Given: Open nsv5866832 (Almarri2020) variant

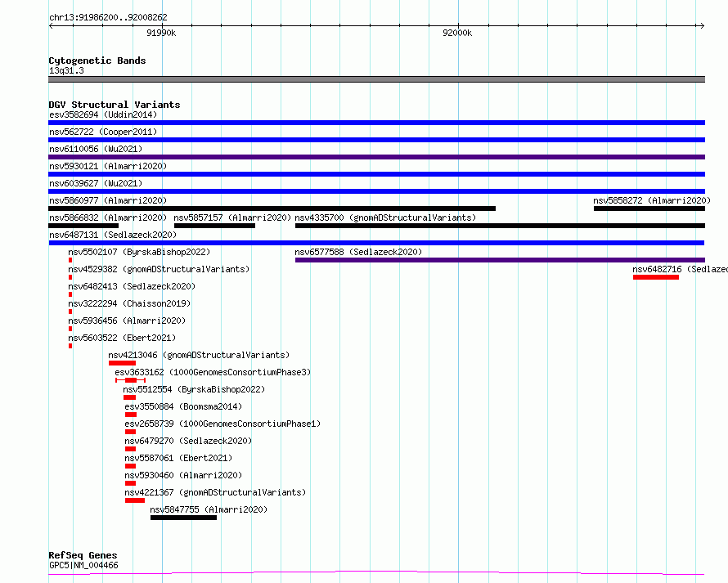Looking at the screenshot, I should click(x=108, y=218).
